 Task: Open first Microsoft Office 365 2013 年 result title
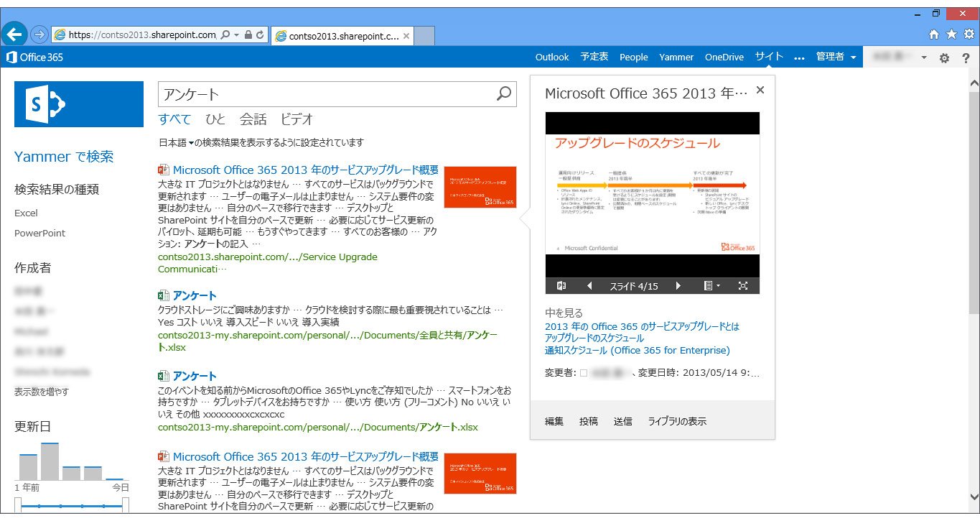[306, 170]
